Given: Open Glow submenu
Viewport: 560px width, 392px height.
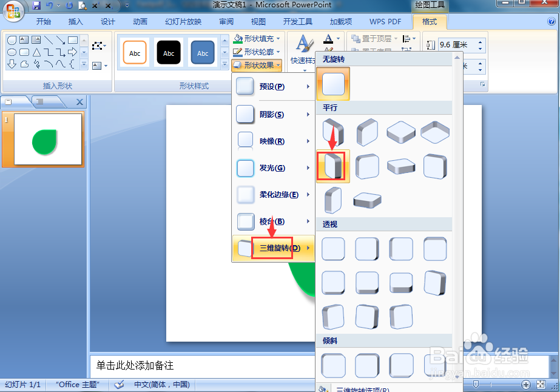Looking at the screenshot, I should click(x=273, y=168).
